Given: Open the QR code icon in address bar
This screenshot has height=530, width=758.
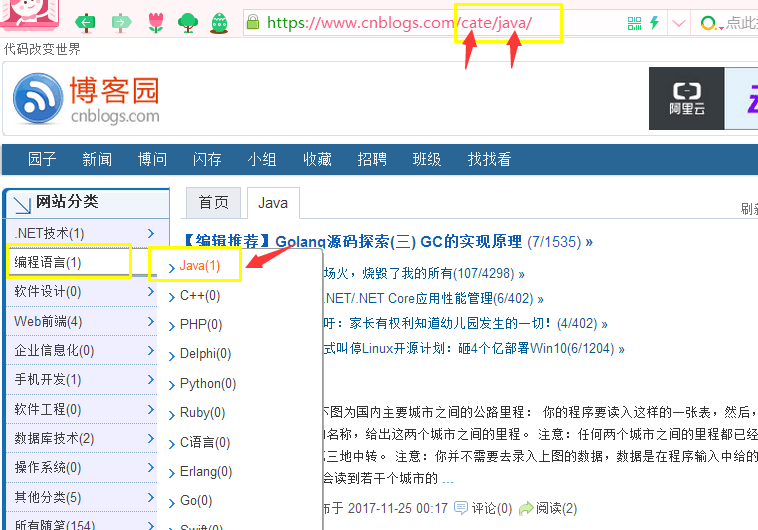Looking at the screenshot, I should pos(634,23).
